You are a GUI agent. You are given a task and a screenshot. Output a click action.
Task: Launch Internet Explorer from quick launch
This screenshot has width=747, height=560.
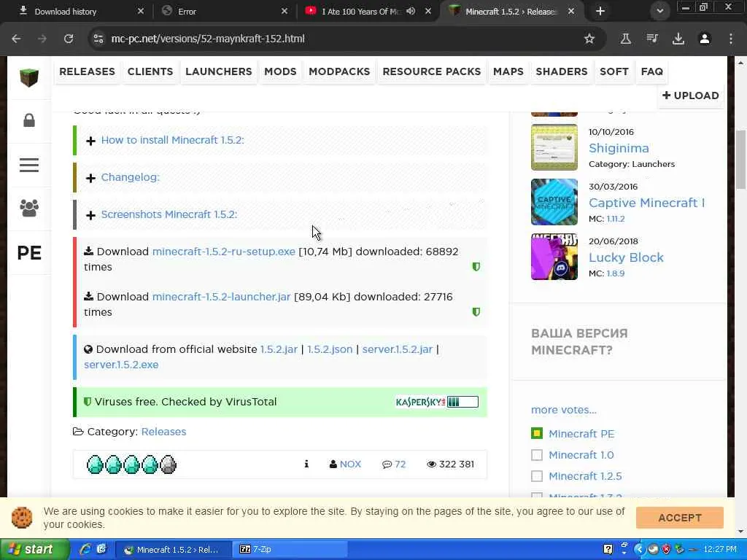(85, 549)
